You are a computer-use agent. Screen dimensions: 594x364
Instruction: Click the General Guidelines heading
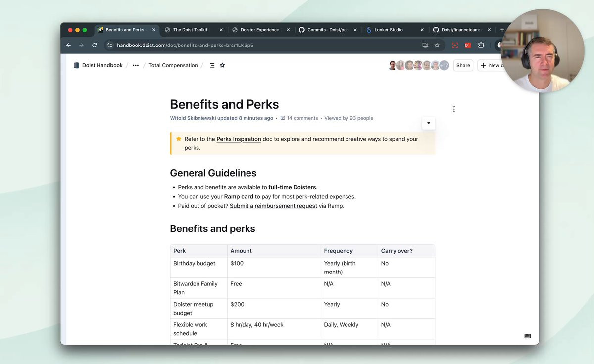pyautogui.click(x=213, y=173)
